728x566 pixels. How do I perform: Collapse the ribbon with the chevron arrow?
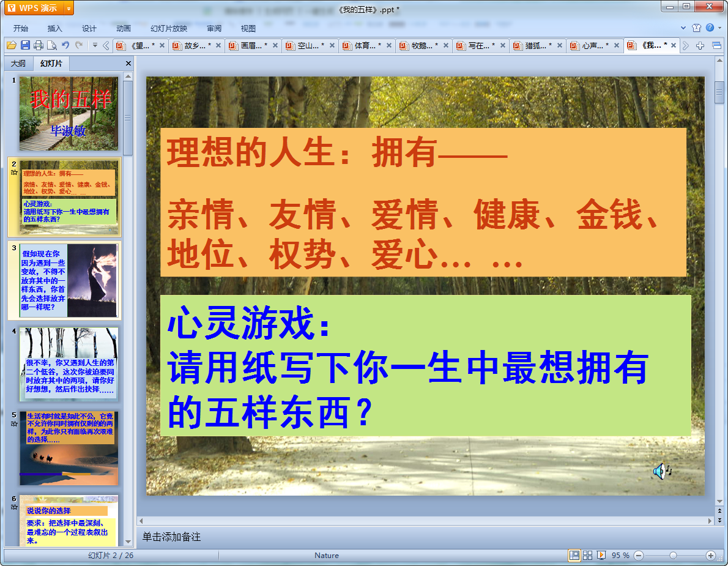(683, 28)
